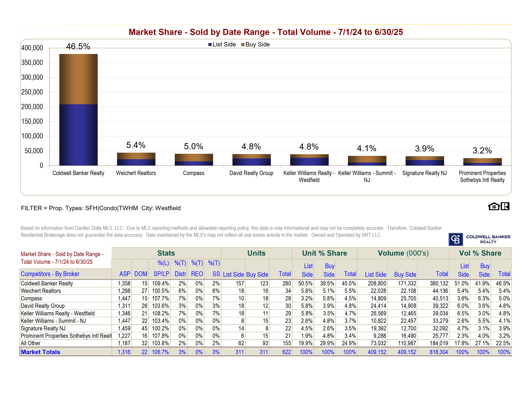Click the Signature Realty NJ axis label
The image size is (532, 411).
(x=425, y=173)
